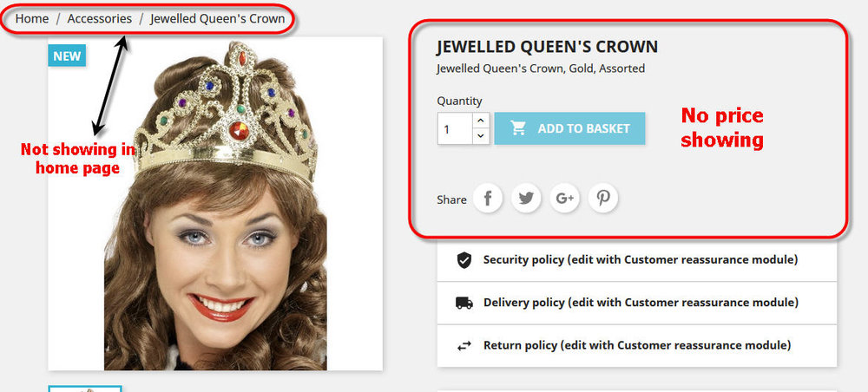
Task: Click the NEW product flag label
Action: [x=67, y=56]
